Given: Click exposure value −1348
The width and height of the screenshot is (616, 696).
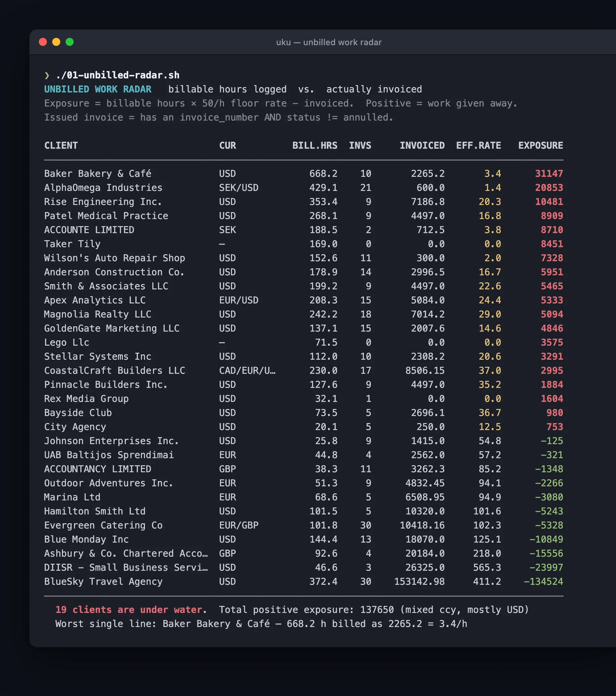Looking at the screenshot, I should pyautogui.click(x=549, y=469).
